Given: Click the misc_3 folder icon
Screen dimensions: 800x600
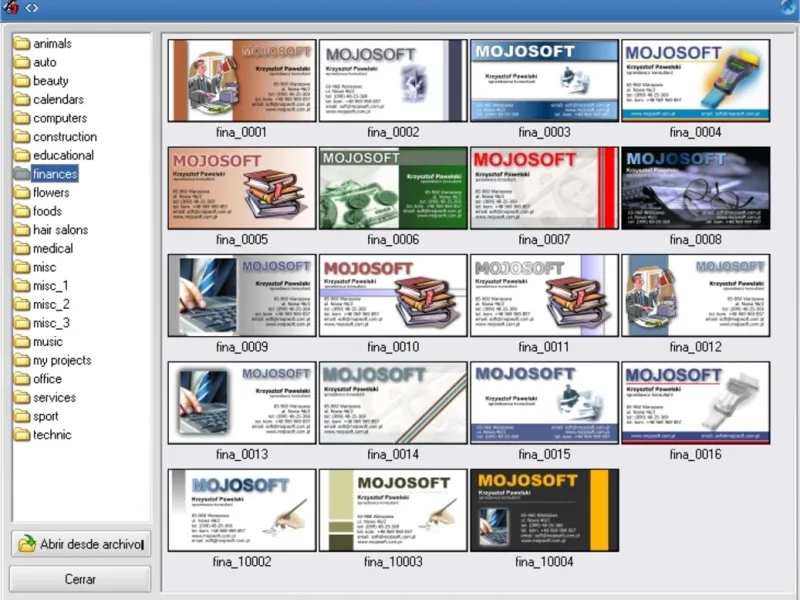Looking at the screenshot, I should pos(22,323).
